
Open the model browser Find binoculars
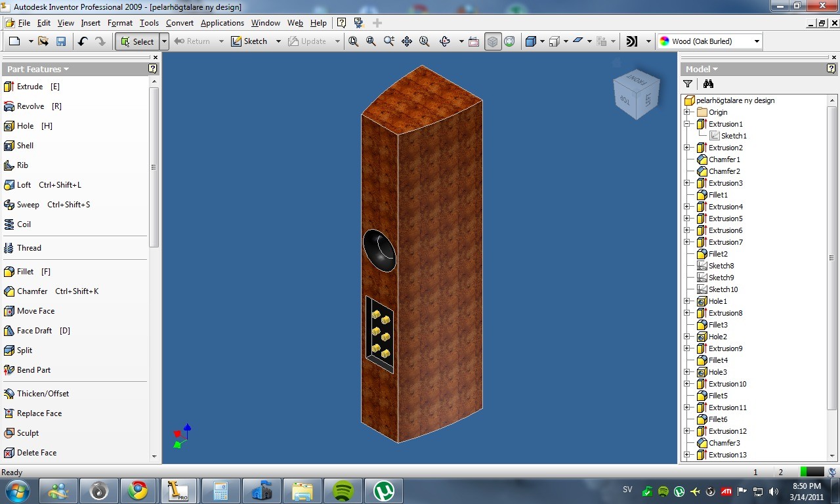click(x=708, y=84)
